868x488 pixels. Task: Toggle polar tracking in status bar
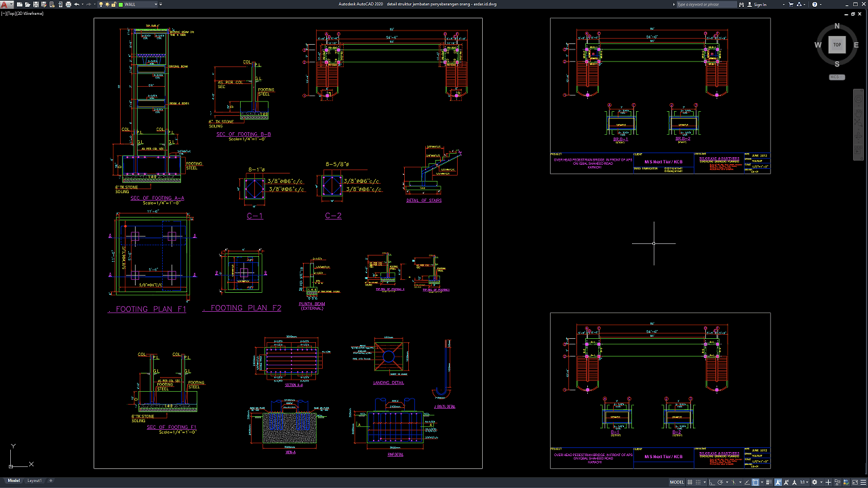pos(720,483)
